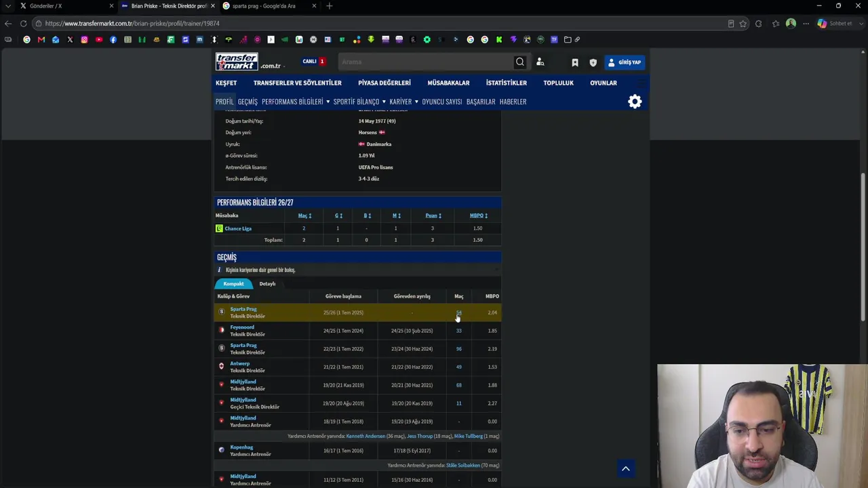Screen dimensions: 868x488
Task: Open the MÜSABAKALAR menu
Action: coord(448,83)
